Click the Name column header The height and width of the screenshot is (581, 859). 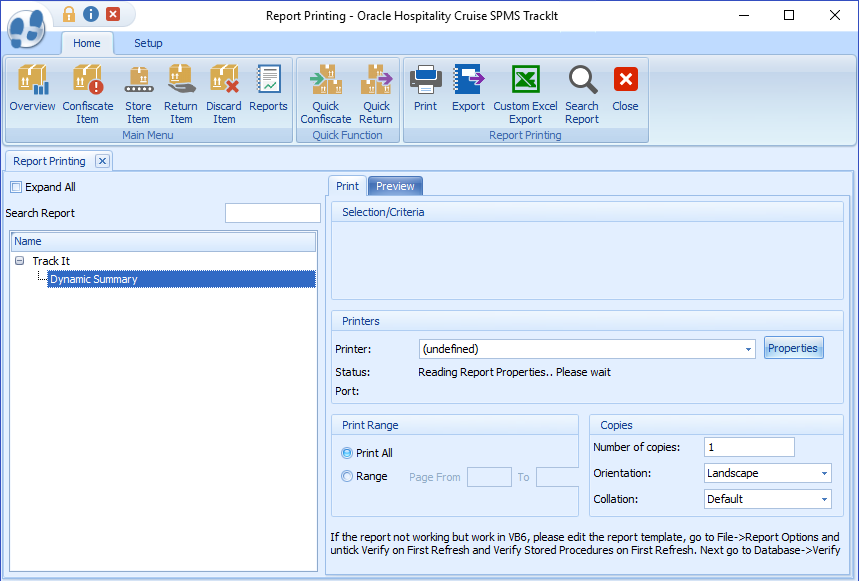(163, 241)
